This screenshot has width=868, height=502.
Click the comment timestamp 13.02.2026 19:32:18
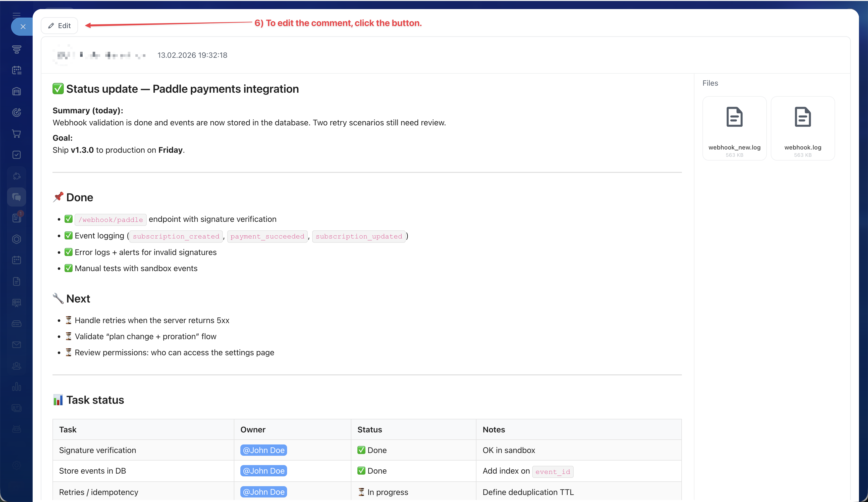point(192,55)
